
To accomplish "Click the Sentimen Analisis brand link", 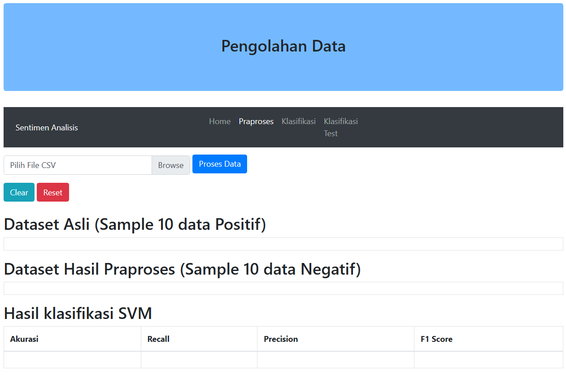I will [47, 128].
